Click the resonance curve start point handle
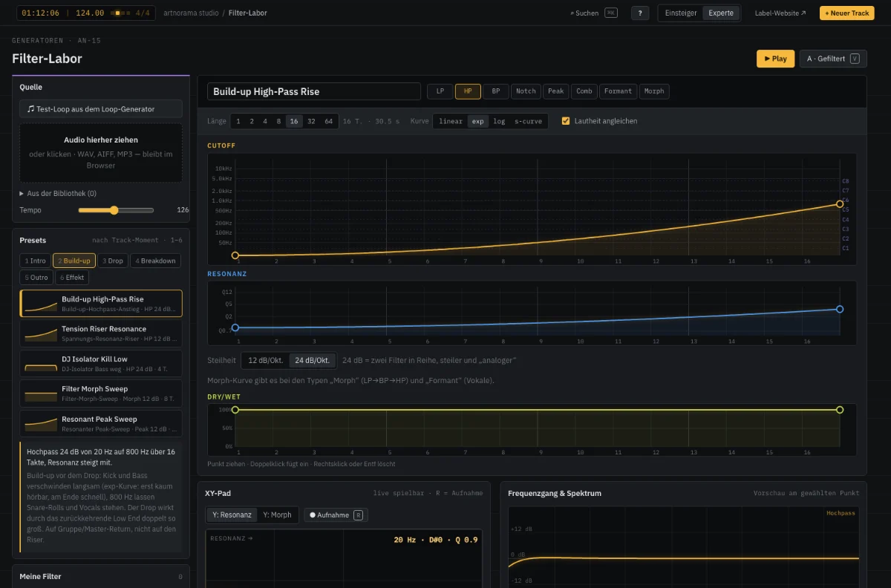The image size is (891, 588). point(235,327)
